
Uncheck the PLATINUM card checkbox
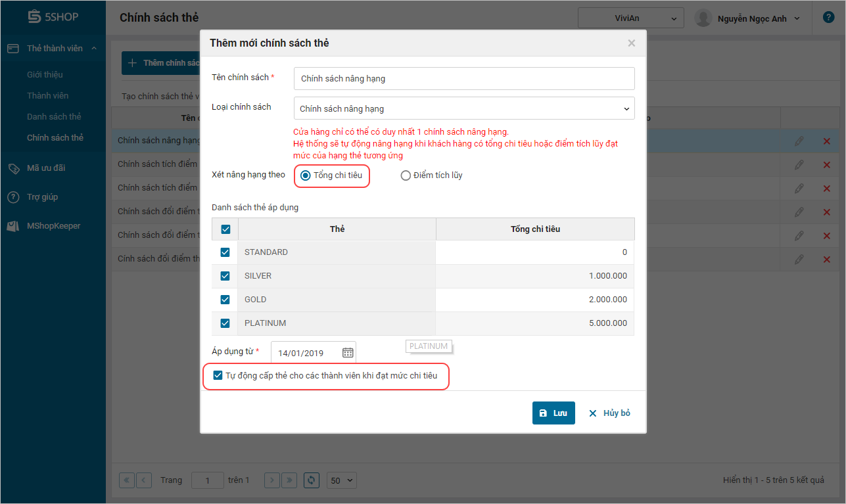coord(225,323)
